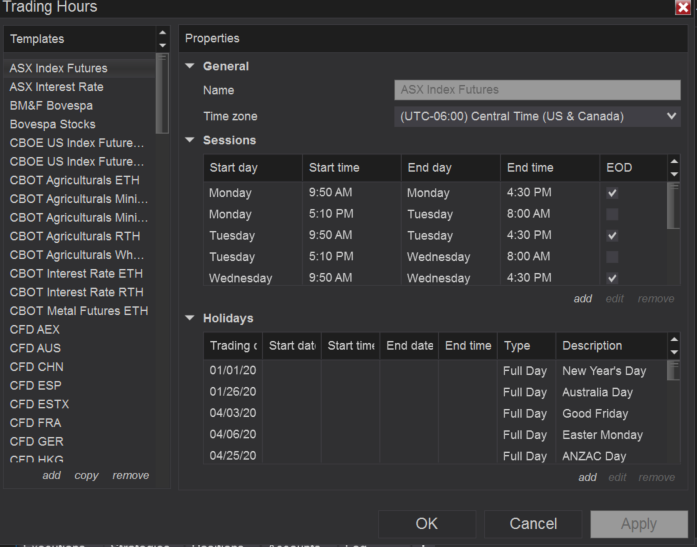Screen dimensions: 697x547
Task: Click the Holidays table scrollbar thumb
Action: [674, 370]
